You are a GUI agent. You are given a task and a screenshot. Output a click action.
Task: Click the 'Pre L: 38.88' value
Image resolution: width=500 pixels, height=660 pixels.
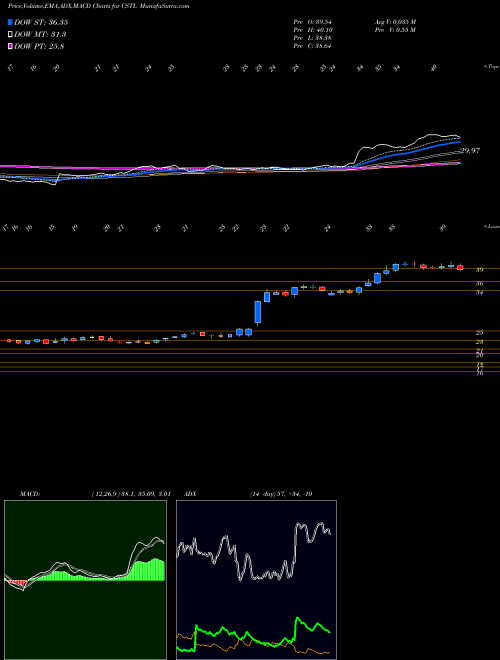313,38
